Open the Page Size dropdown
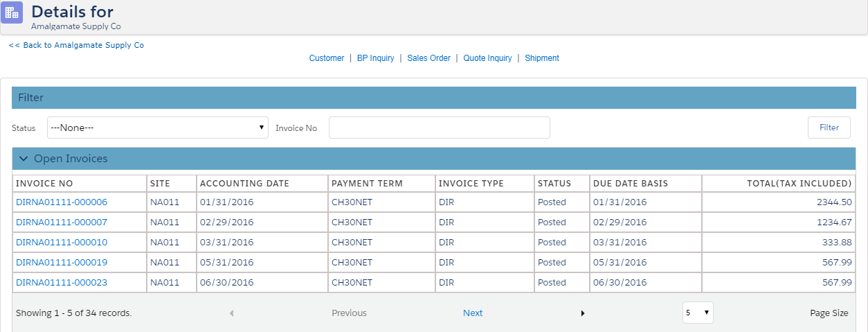The image size is (868, 332). tap(697, 313)
